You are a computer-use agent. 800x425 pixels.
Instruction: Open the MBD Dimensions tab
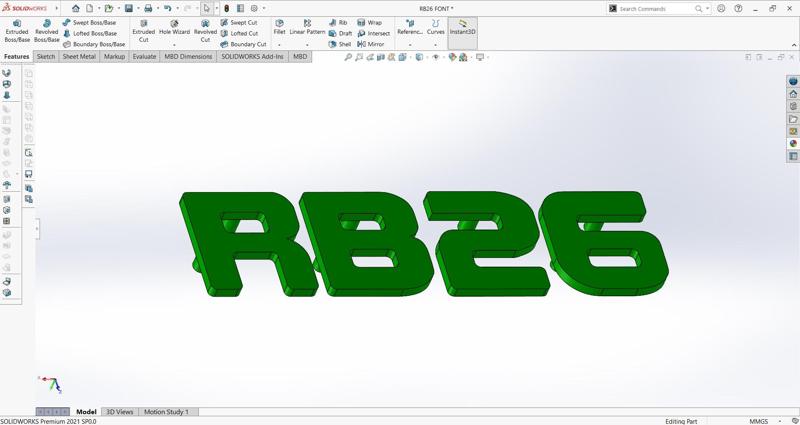pos(188,57)
